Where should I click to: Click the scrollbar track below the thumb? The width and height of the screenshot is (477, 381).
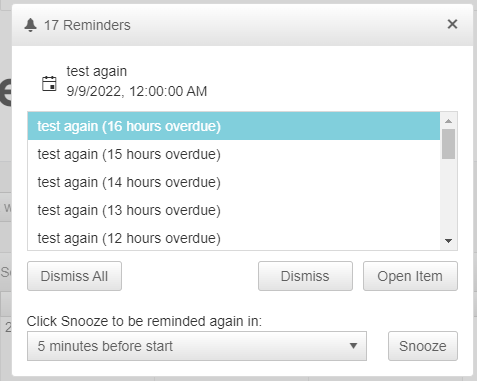pos(448,197)
